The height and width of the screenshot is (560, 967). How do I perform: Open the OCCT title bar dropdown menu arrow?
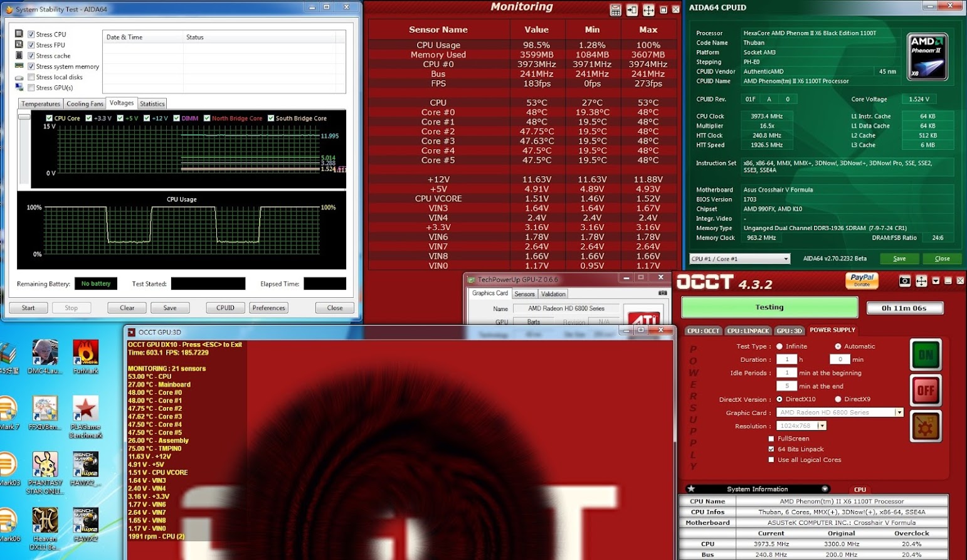point(936,281)
